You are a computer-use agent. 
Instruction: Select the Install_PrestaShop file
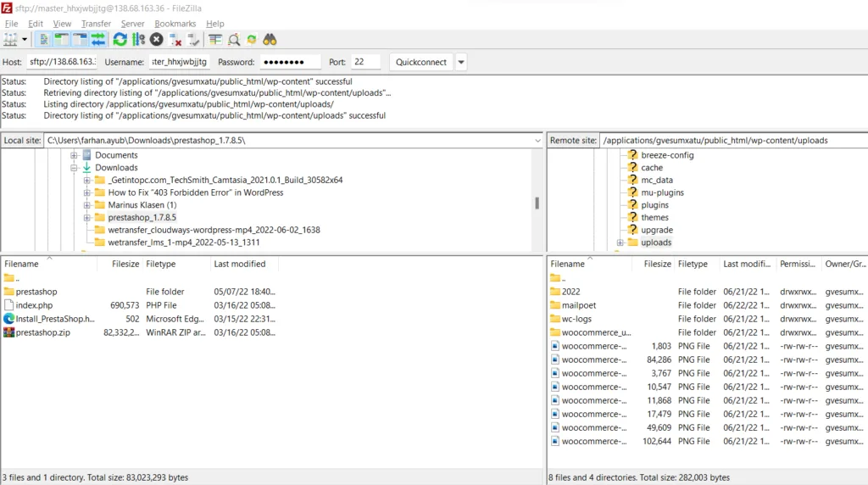pyautogui.click(x=140, y=319)
